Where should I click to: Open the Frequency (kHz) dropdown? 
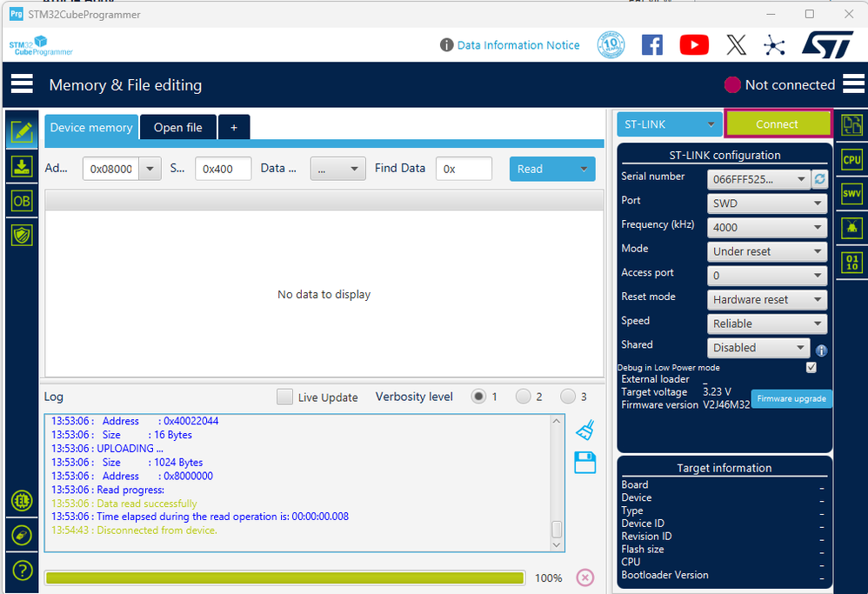[767, 228]
